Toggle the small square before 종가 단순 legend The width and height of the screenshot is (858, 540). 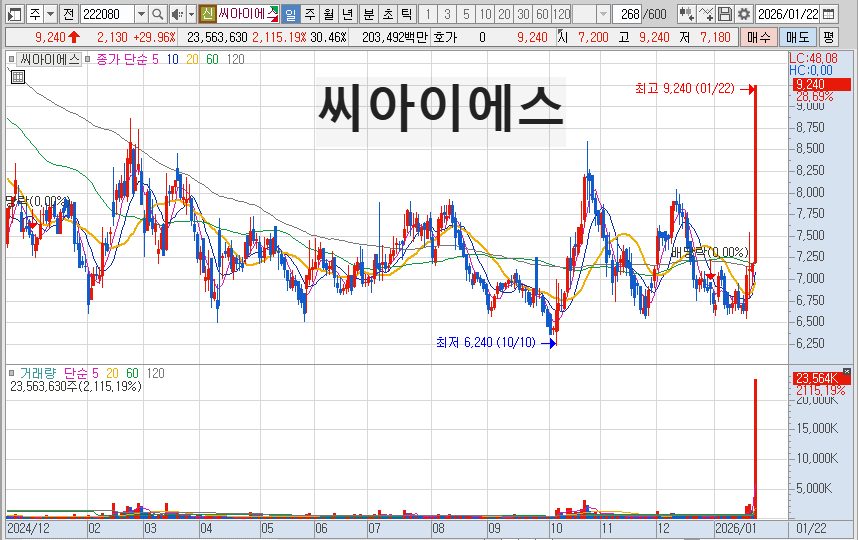[x=87, y=59]
